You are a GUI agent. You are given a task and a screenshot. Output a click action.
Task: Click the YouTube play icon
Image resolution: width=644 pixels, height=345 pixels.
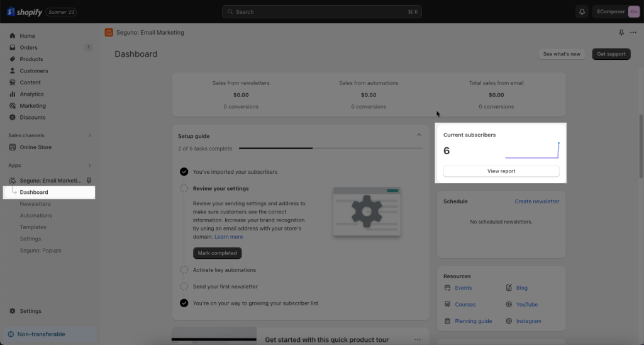509,304
